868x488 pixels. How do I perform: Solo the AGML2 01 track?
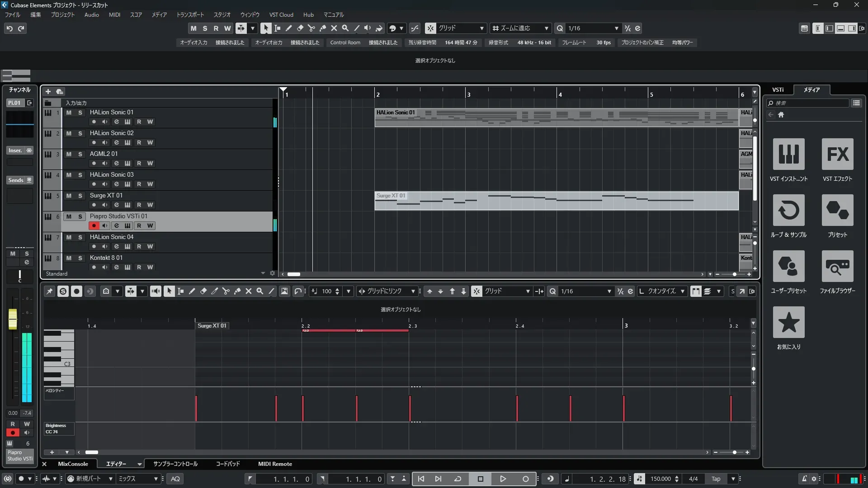coord(80,154)
